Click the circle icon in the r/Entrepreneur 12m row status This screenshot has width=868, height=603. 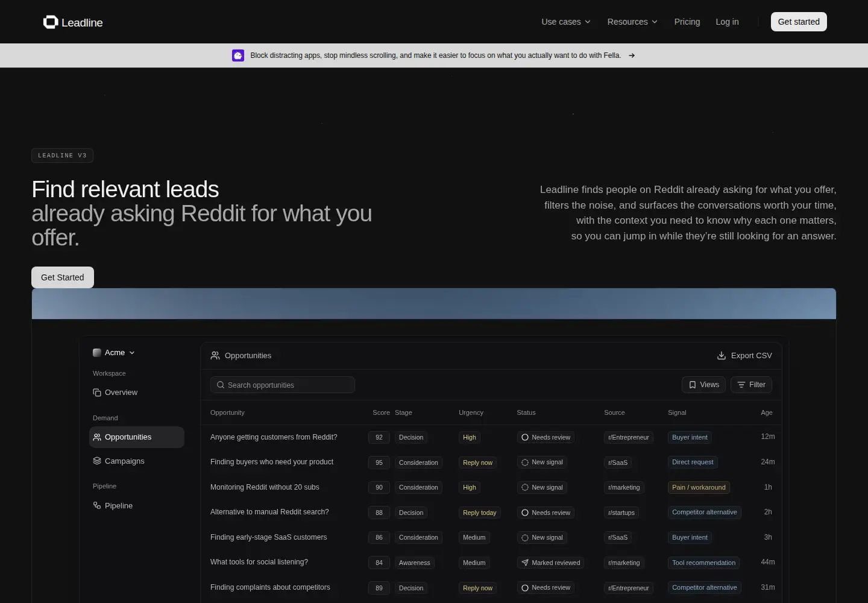pos(525,437)
